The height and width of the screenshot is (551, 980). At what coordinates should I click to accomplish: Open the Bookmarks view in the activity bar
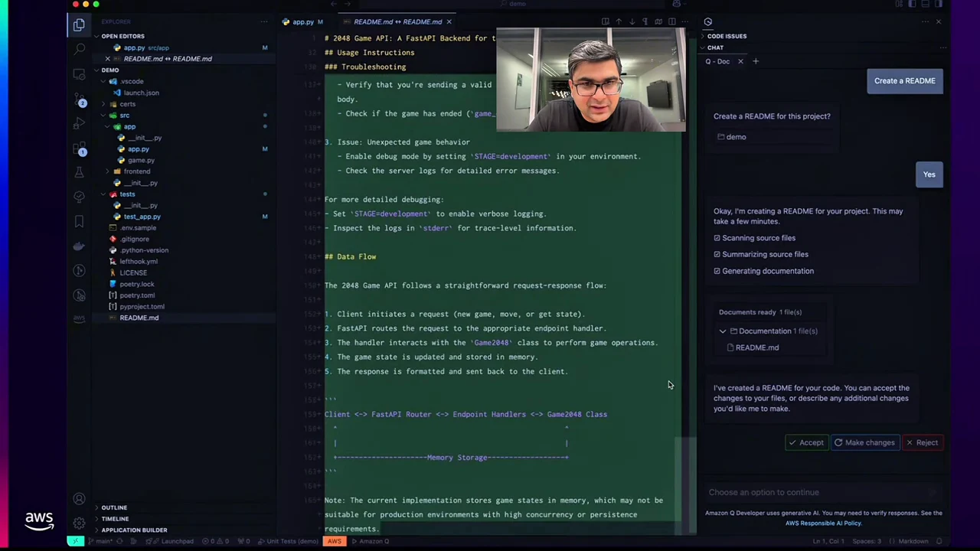coord(79,222)
